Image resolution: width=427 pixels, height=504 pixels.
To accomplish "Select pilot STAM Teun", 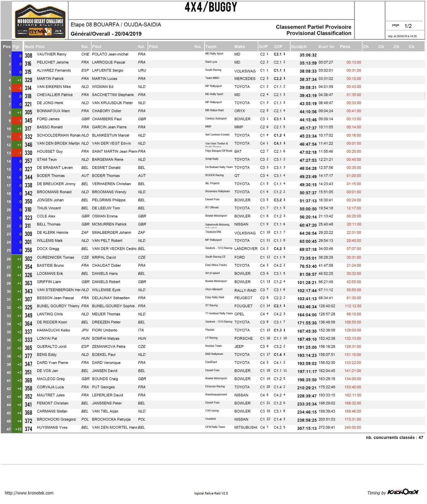I will [x=47, y=159].
